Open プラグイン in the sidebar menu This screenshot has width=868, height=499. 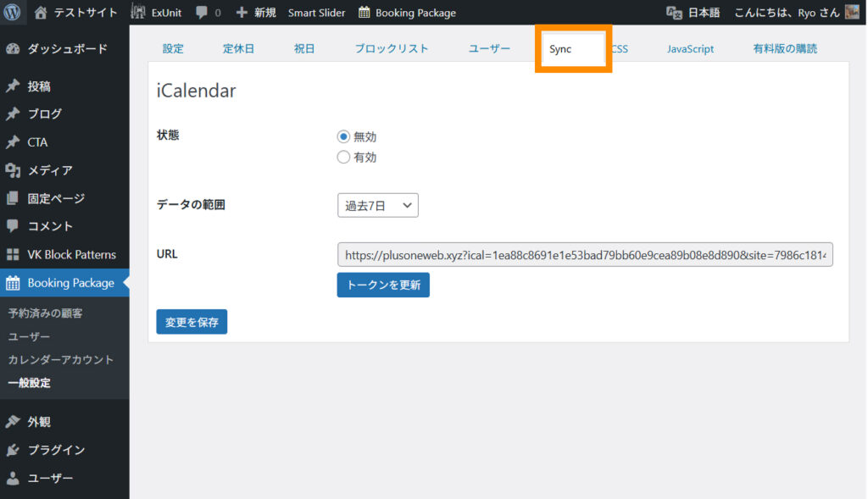(x=56, y=450)
